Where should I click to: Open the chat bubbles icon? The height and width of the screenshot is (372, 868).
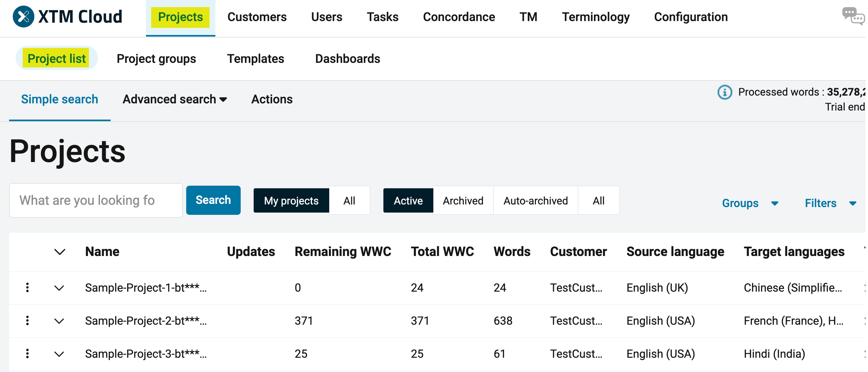coord(852,16)
